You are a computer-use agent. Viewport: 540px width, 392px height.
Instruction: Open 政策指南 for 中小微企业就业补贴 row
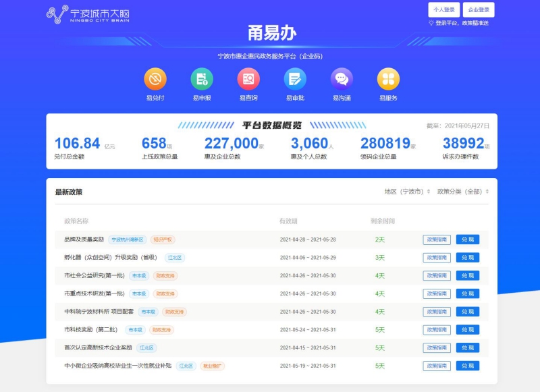[437, 366]
